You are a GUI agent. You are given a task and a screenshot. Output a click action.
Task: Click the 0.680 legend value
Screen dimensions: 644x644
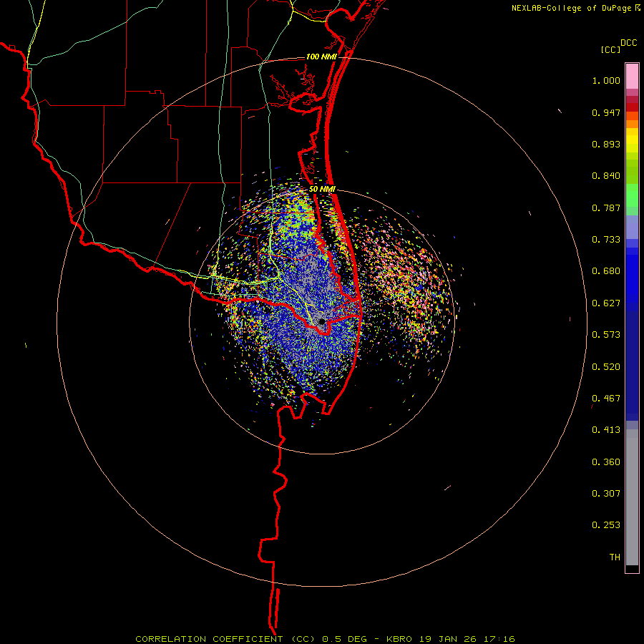click(606, 271)
